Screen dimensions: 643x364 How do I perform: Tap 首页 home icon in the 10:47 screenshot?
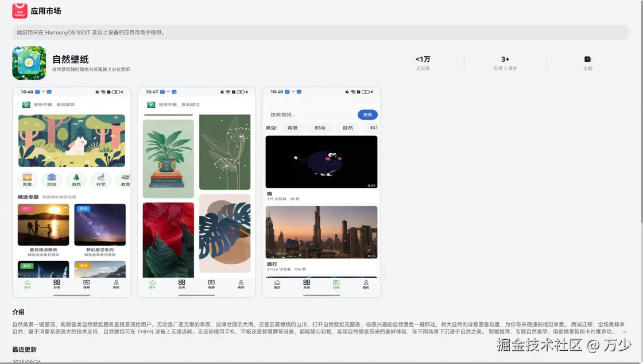pyautogui.click(x=153, y=282)
